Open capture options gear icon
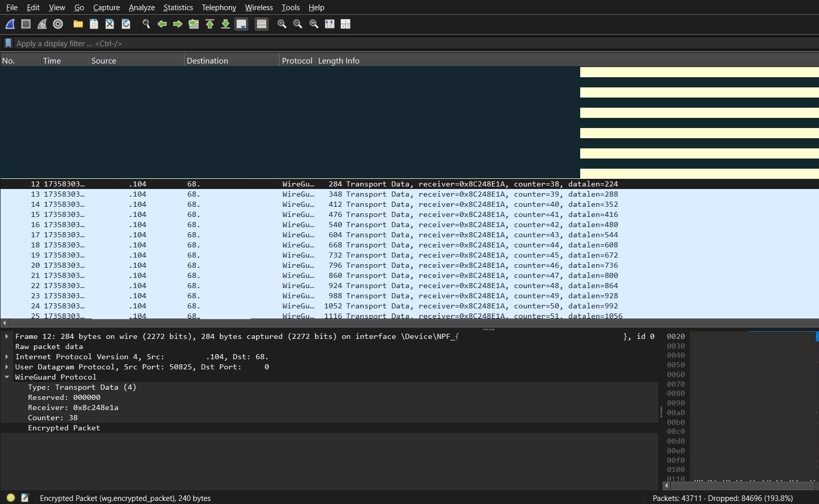819x504 pixels. click(58, 24)
